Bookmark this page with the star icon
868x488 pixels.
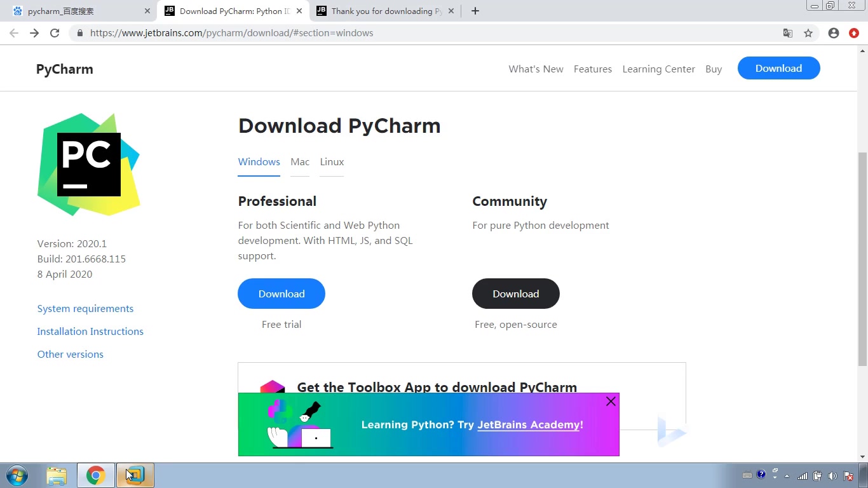coord(808,32)
